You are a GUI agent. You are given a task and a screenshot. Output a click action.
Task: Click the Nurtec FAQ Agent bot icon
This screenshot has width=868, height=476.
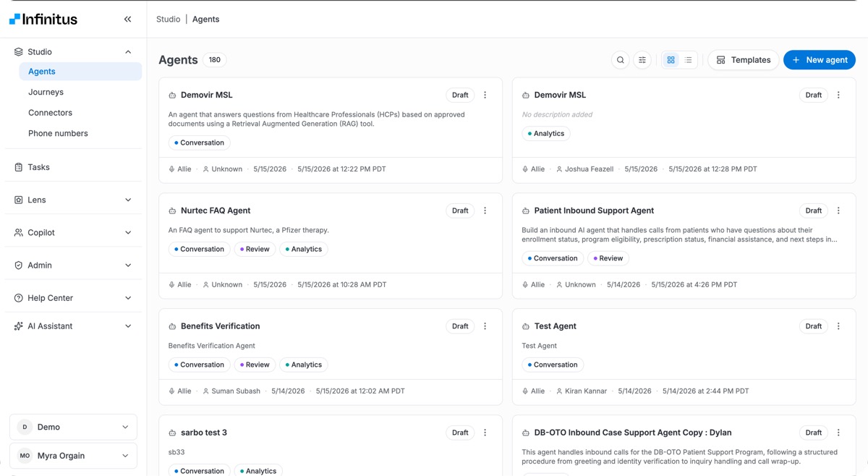(x=172, y=211)
